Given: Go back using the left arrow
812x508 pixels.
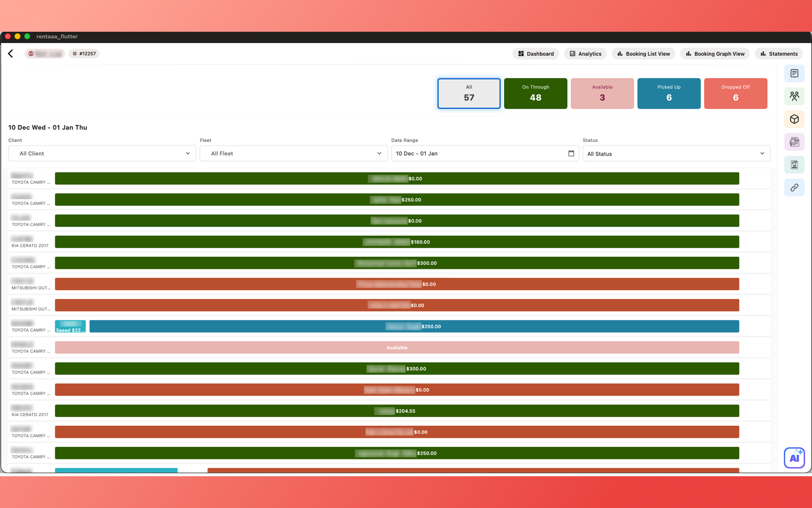Looking at the screenshot, I should point(11,53).
